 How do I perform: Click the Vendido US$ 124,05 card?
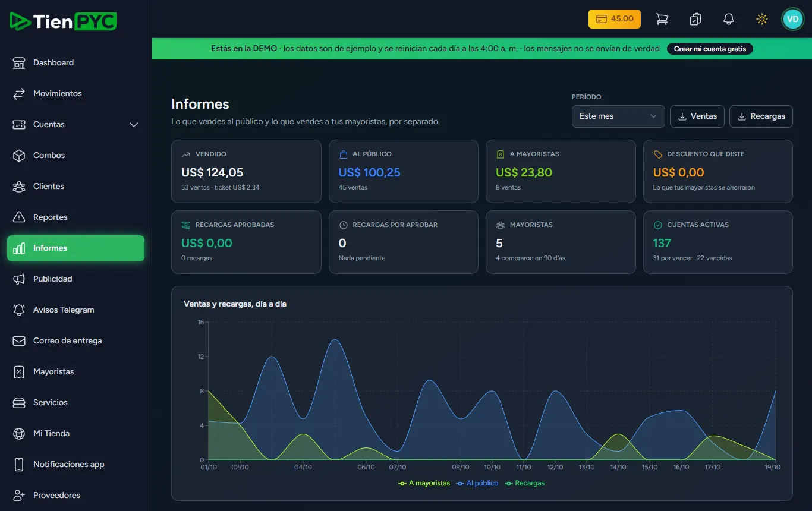click(x=246, y=172)
